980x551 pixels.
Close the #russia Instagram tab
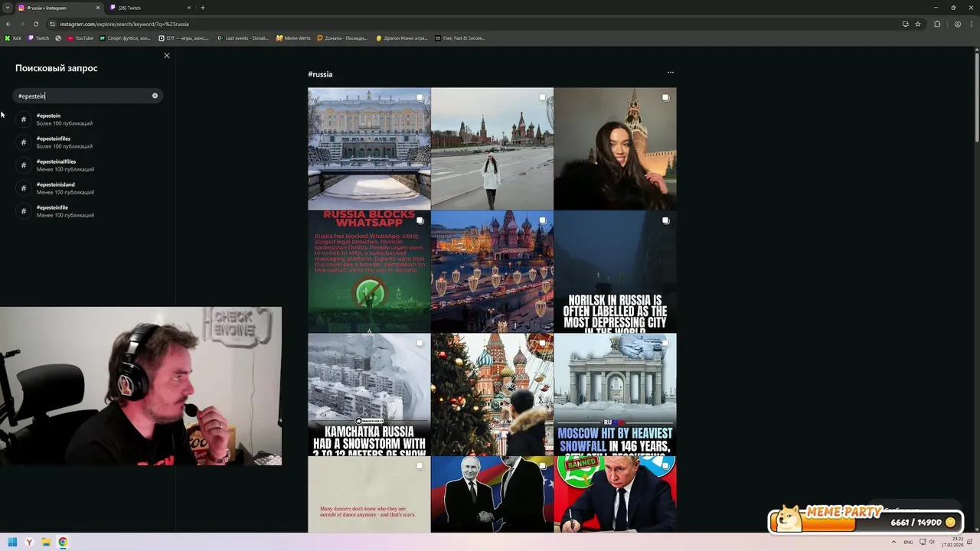click(97, 8)
